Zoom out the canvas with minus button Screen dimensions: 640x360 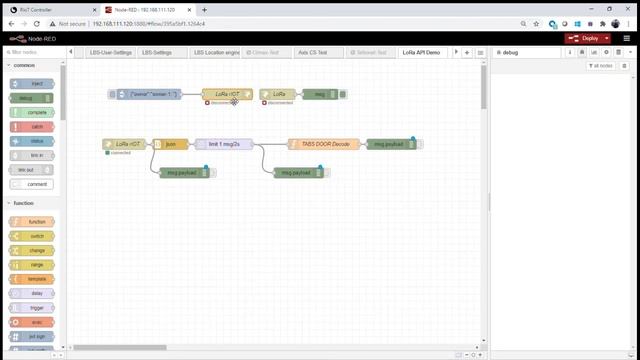(467, 355)
